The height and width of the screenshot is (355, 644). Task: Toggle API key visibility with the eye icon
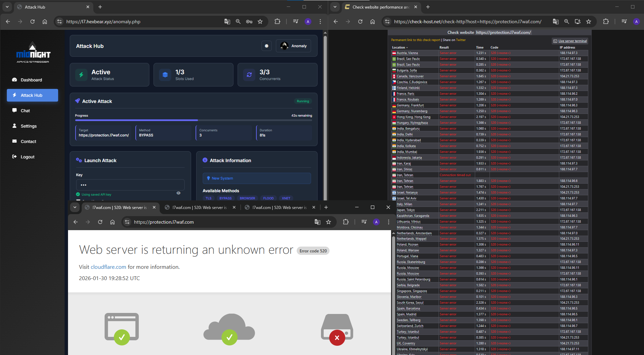178,193
